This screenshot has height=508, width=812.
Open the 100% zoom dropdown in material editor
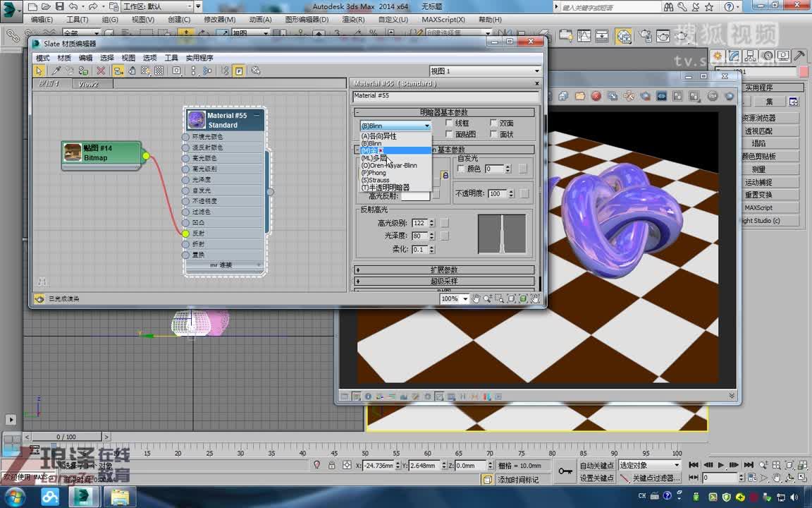tap(465, 298)
